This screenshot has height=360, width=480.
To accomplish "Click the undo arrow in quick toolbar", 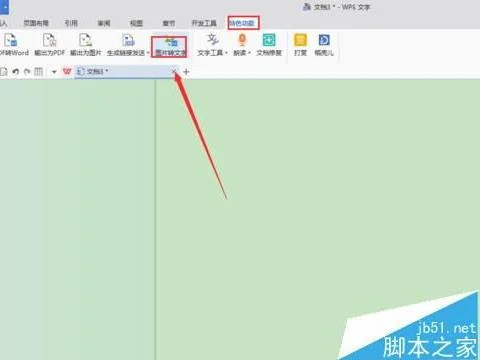I will (15, 71).
